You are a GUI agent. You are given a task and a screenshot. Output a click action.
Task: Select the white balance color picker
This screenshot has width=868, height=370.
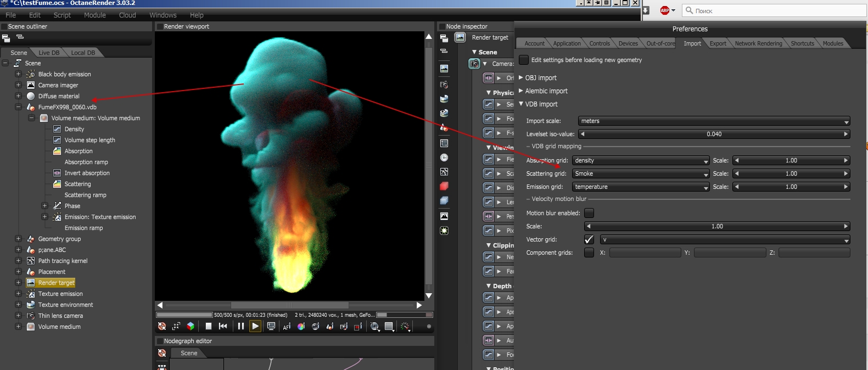coord(301,326)
